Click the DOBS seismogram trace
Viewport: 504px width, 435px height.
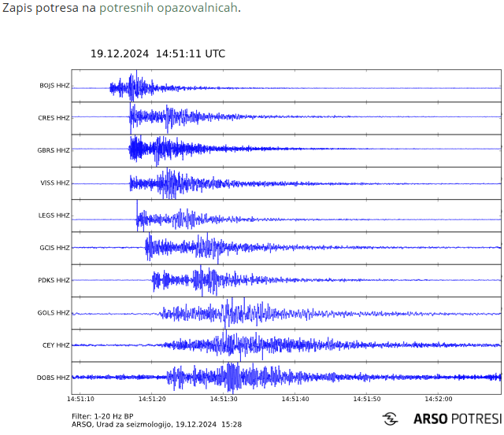point(286,378)
